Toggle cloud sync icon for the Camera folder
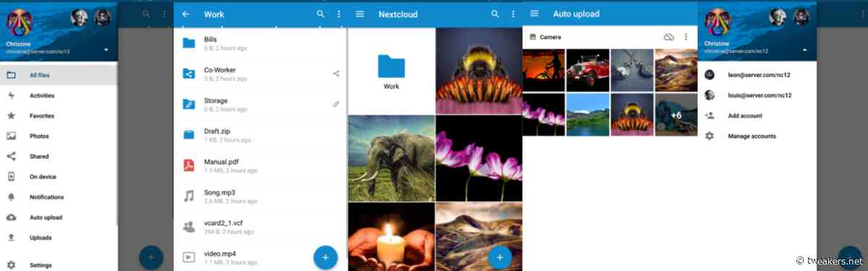 click(x=669, y=37)
